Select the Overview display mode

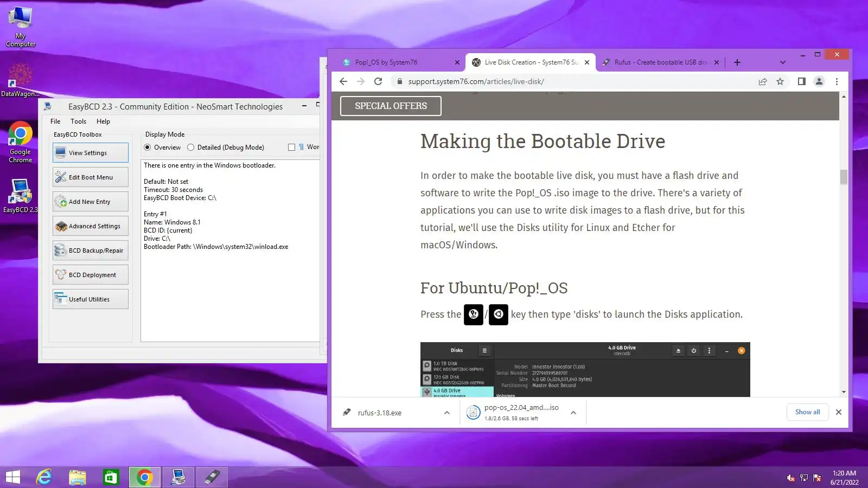[148, 147]
